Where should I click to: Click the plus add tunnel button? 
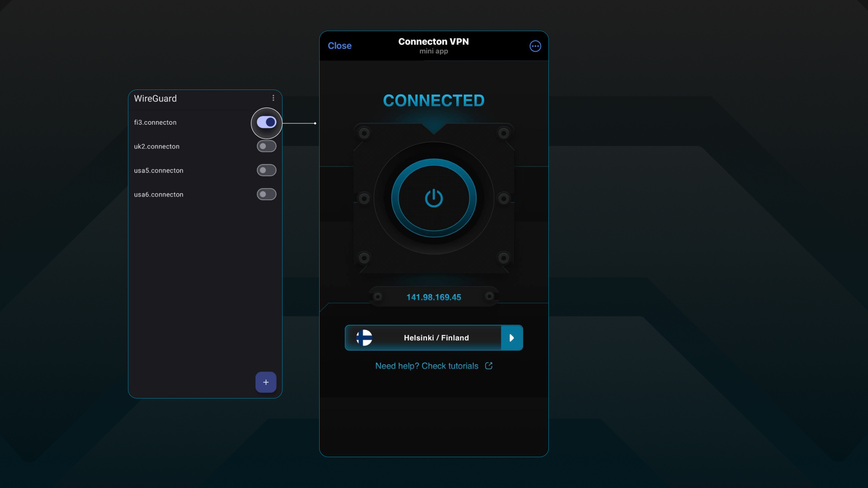point(266,382)
